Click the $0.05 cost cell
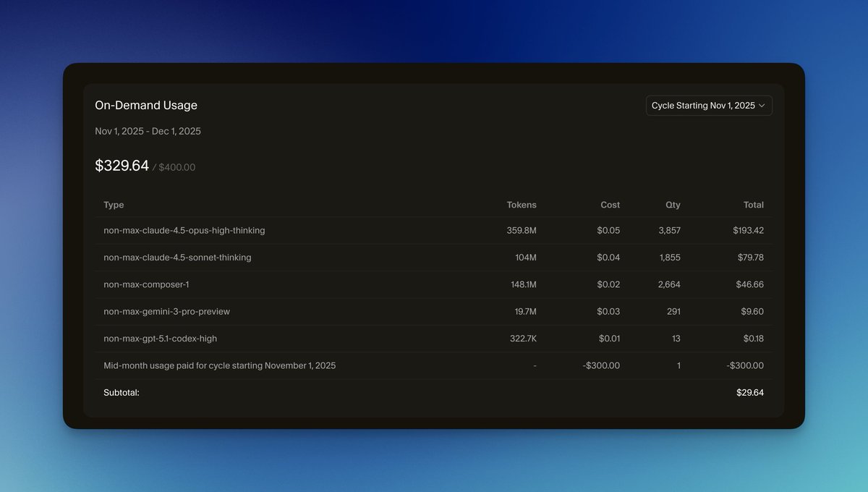Screen dimensions: 868x492 609,230
